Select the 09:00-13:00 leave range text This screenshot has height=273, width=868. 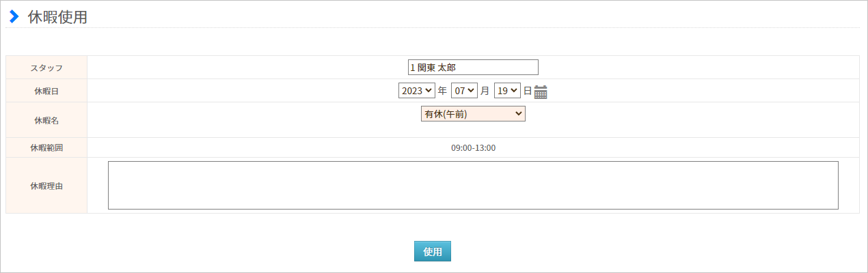(x=473, y=147)
